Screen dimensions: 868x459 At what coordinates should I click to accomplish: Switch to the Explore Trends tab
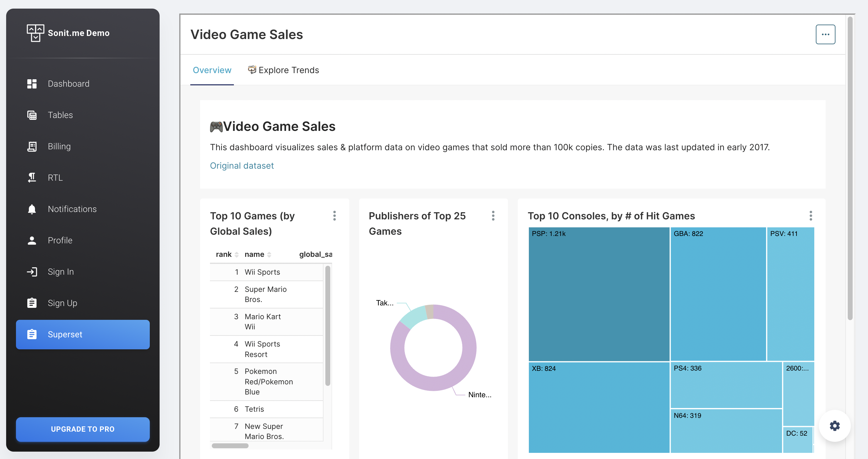click(x=283, y=70)
